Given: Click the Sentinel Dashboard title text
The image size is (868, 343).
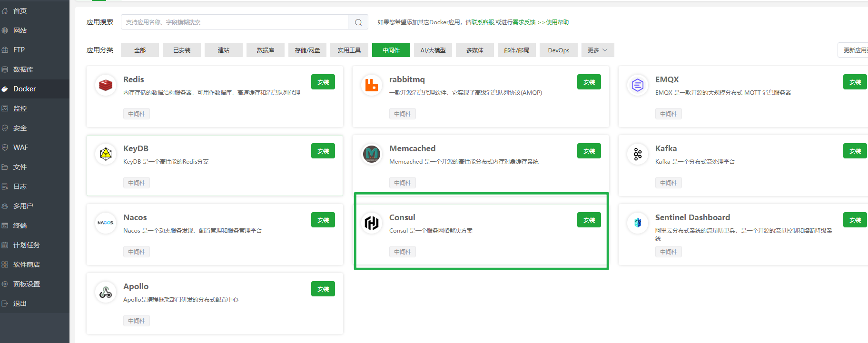Looking at the screenshot, I should click(692, 217).
